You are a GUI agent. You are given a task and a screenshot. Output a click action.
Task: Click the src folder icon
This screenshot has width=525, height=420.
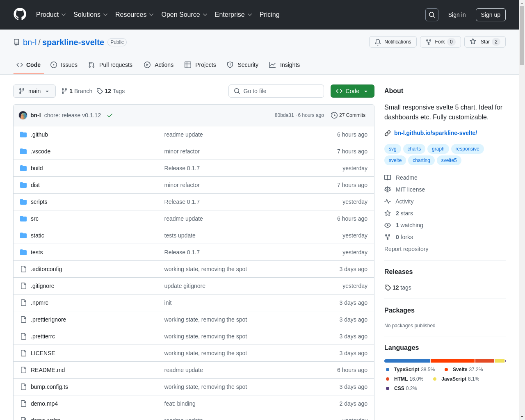23,219
